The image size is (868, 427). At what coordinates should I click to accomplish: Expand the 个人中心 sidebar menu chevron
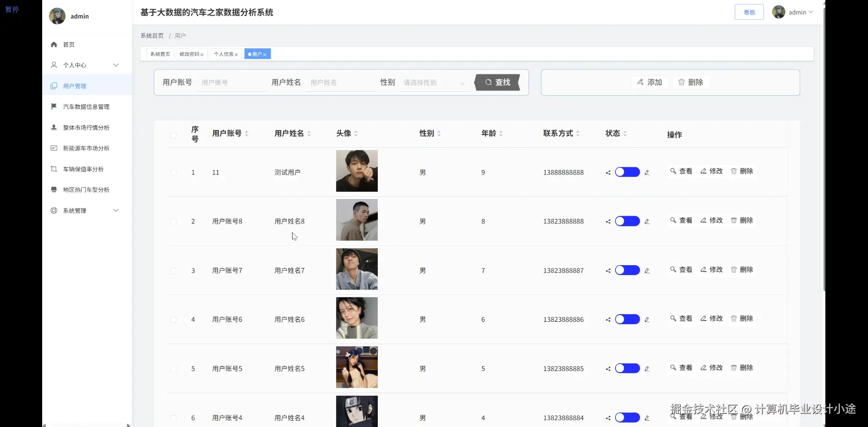point(116,65)
